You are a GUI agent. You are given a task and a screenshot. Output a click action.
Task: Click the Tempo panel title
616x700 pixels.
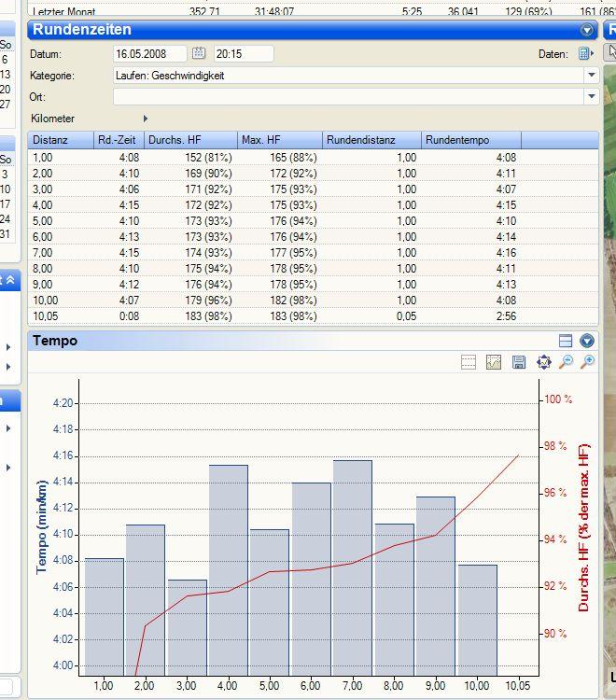pyautogui.click(x=55, y=341)
